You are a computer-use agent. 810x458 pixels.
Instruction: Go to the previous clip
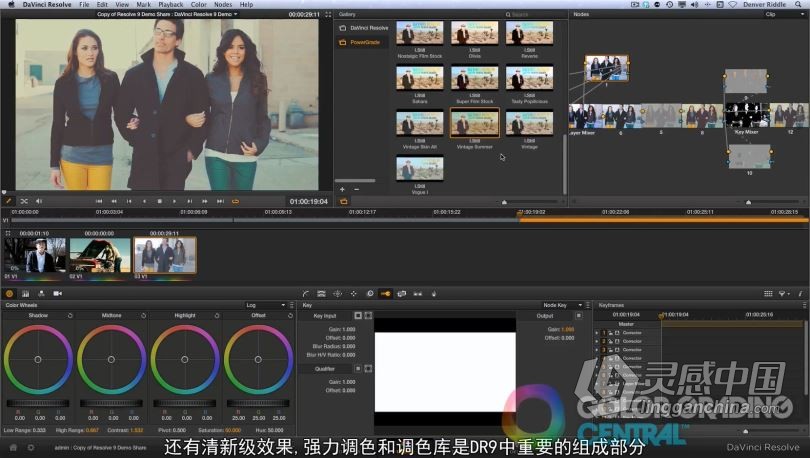pos(129,201)
